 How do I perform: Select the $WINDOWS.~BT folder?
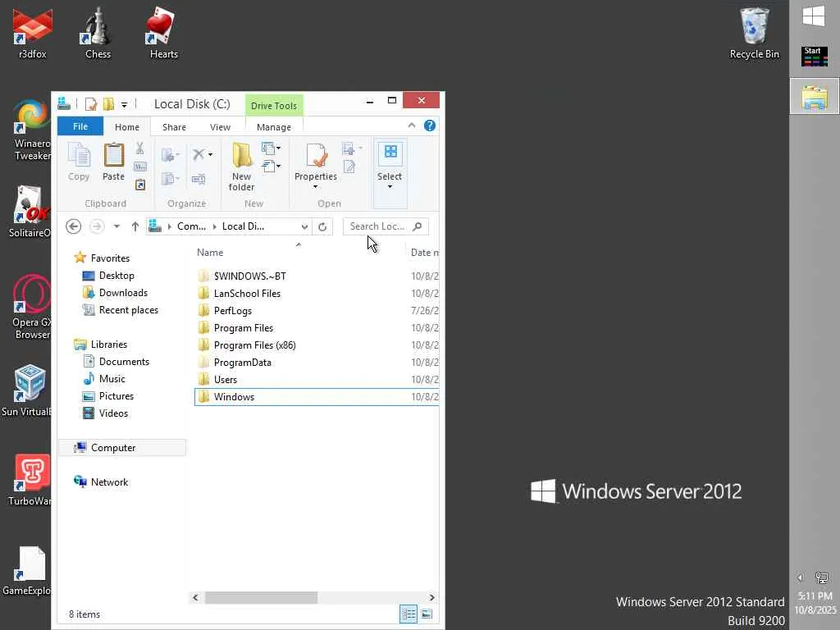249,276
